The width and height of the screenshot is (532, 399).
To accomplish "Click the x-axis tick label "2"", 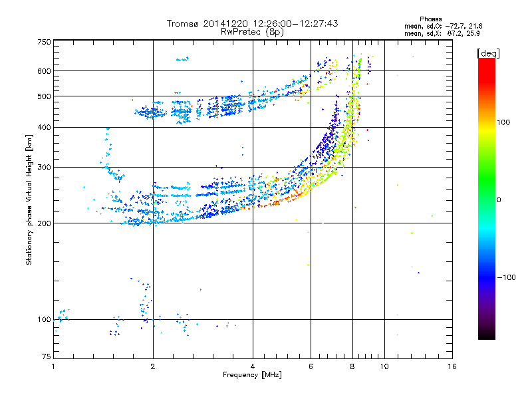I will [153, 366].
